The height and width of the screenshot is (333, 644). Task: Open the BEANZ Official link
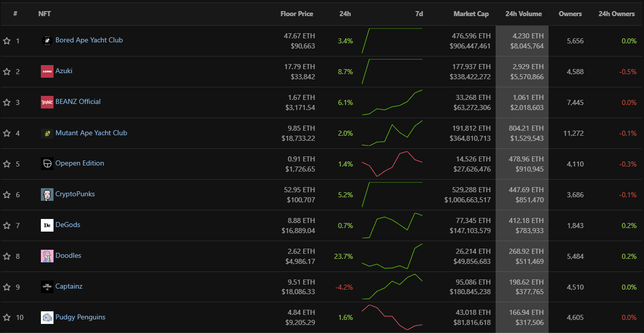(78, 101)
